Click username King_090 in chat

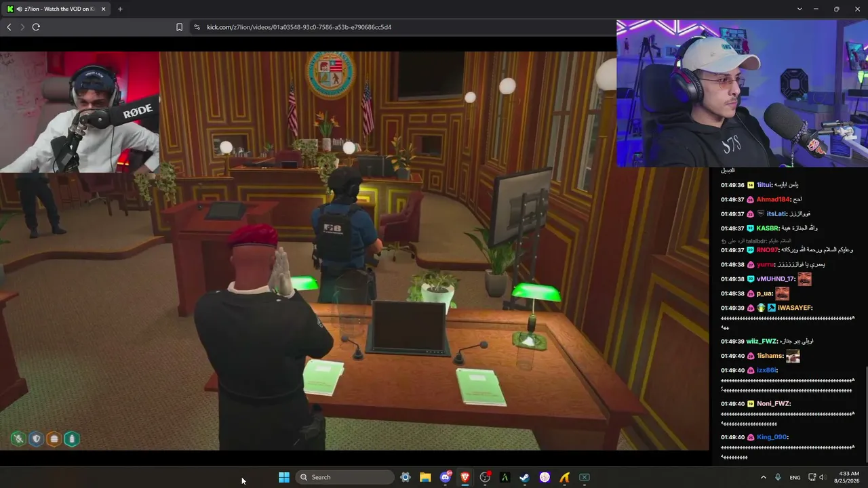tap(772, 437)
